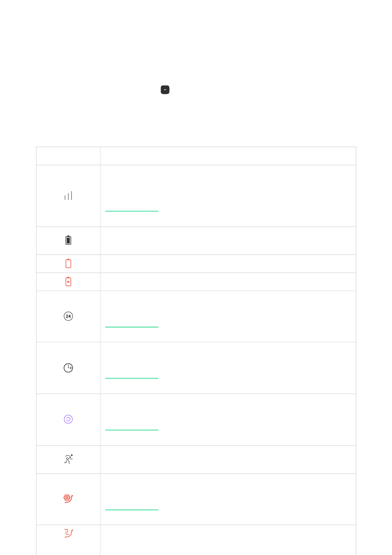Image resolution: width=392 pixels, height=555 pixels.
Task: Open the green link in the 24 icon row
Action: click(132, 324)
